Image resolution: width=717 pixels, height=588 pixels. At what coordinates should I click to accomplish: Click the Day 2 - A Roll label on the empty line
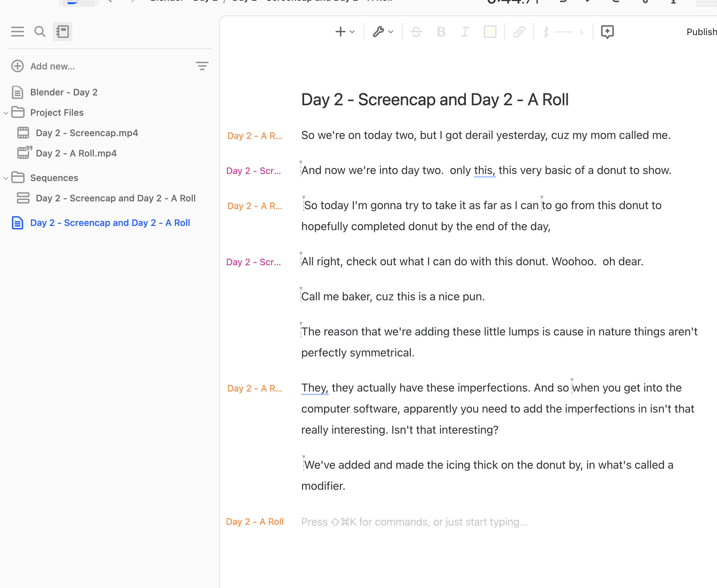pos(255,522)
